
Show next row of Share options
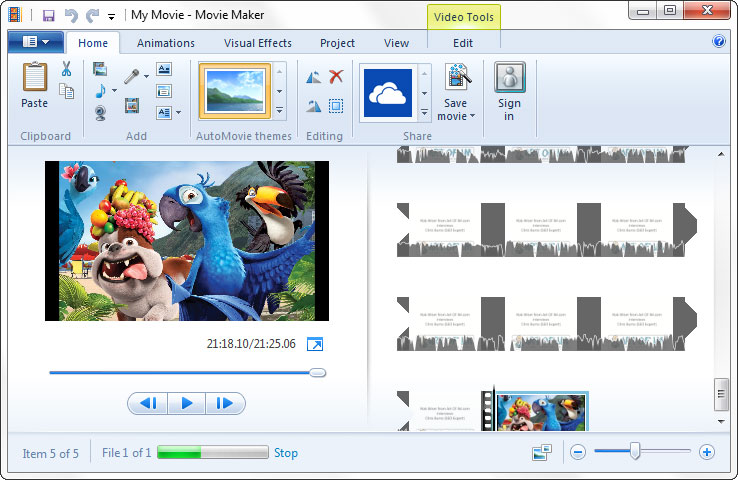(x=424, y=93)
